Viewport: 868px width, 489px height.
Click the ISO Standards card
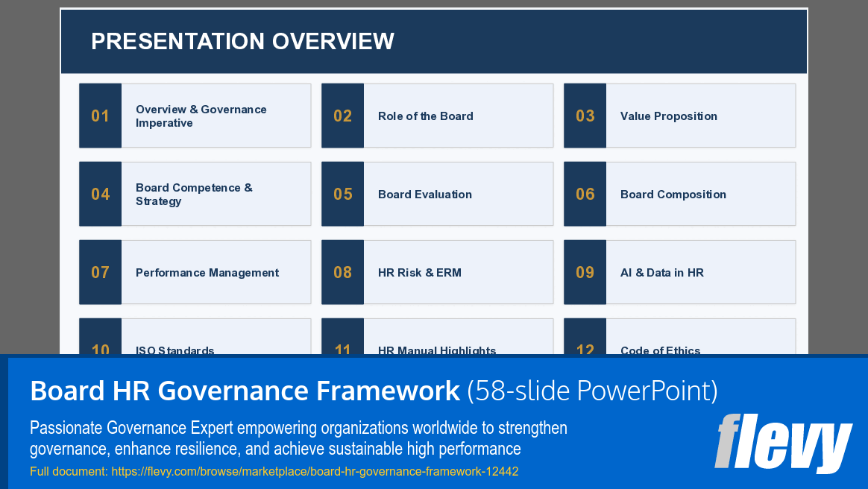pyautogui.click(x=195, y=336)
